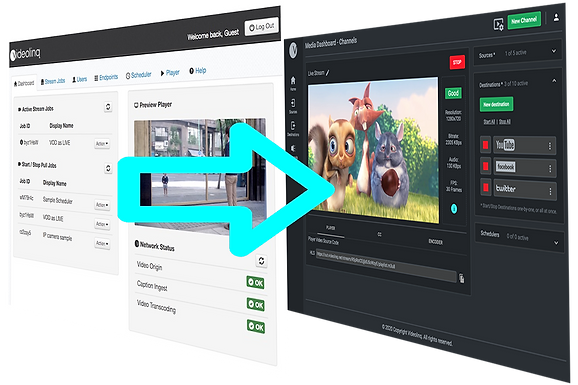Click the OK badge for Caption Ingest
The width and height of the screenshot is (578, 385).
(255, 305)
